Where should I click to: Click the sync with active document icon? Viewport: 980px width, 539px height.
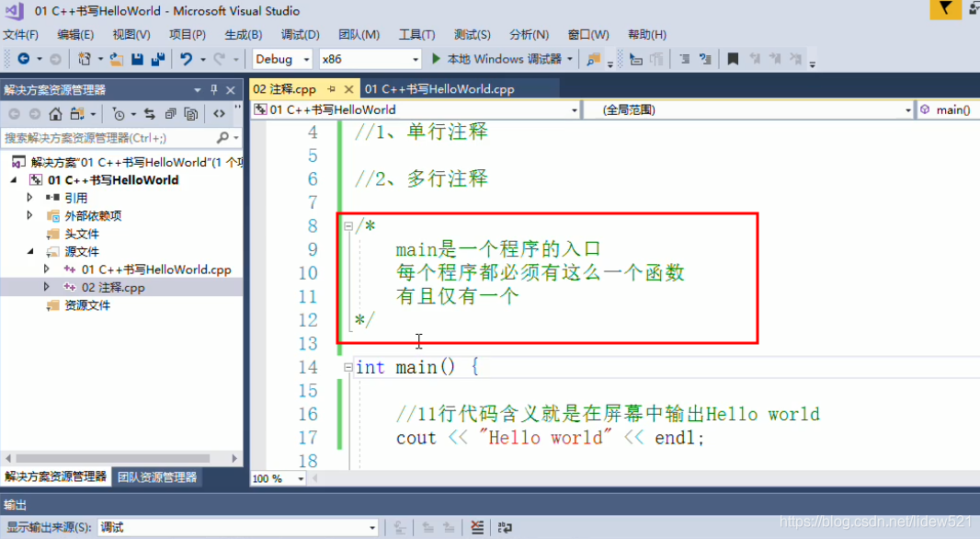tap(149, 114)
